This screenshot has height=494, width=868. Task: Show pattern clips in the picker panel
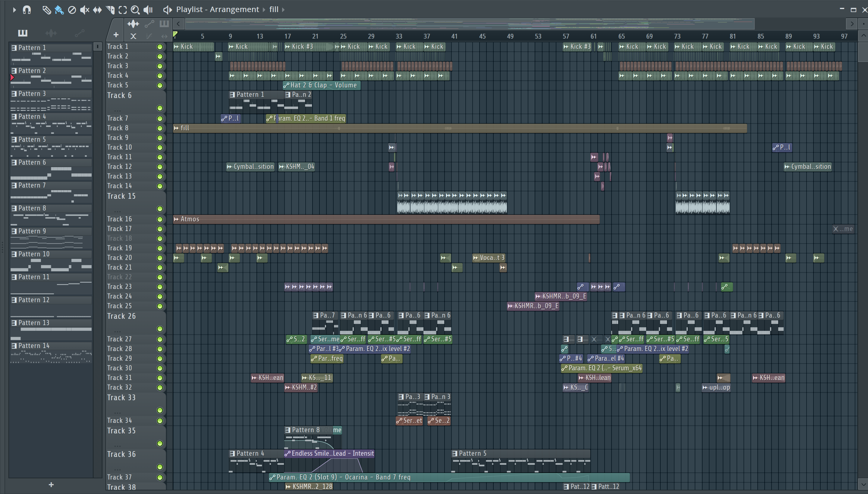[x=23, y=33]
